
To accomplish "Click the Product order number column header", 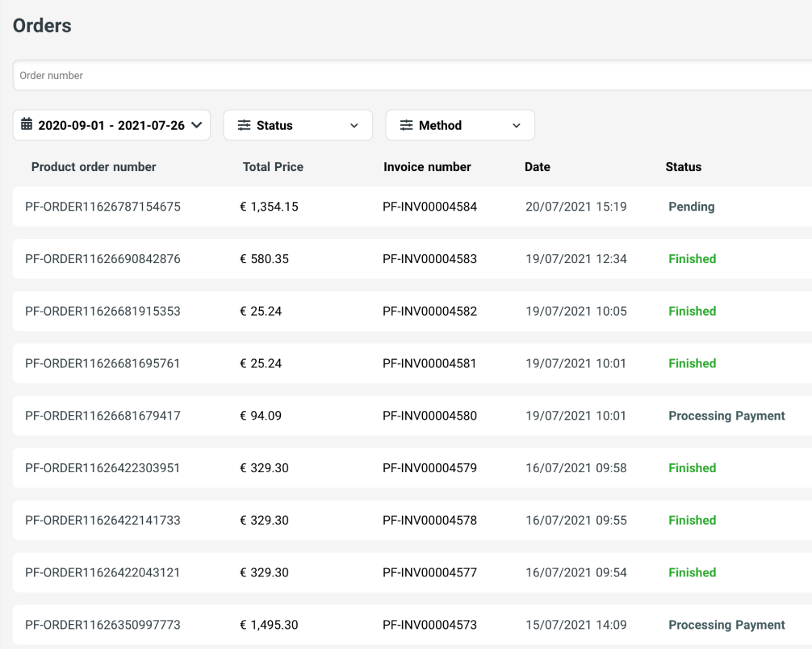I will pos(94,167).
